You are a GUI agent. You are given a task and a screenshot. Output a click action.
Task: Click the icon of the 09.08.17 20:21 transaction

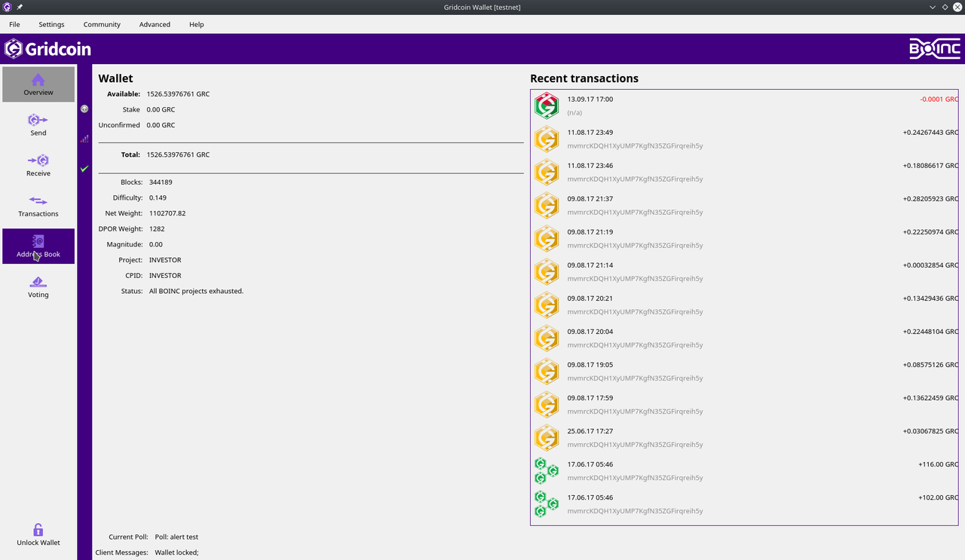pos(547,304)
